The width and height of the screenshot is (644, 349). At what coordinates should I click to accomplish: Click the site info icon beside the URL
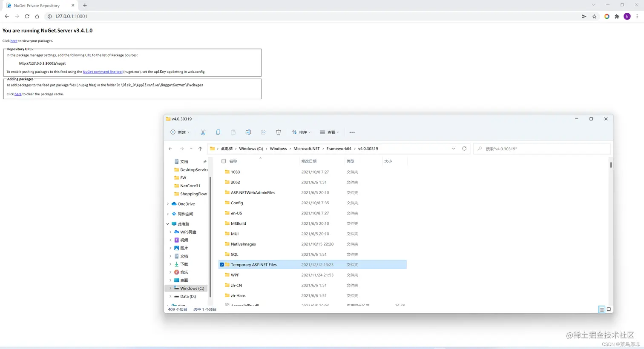click(49, 17)
